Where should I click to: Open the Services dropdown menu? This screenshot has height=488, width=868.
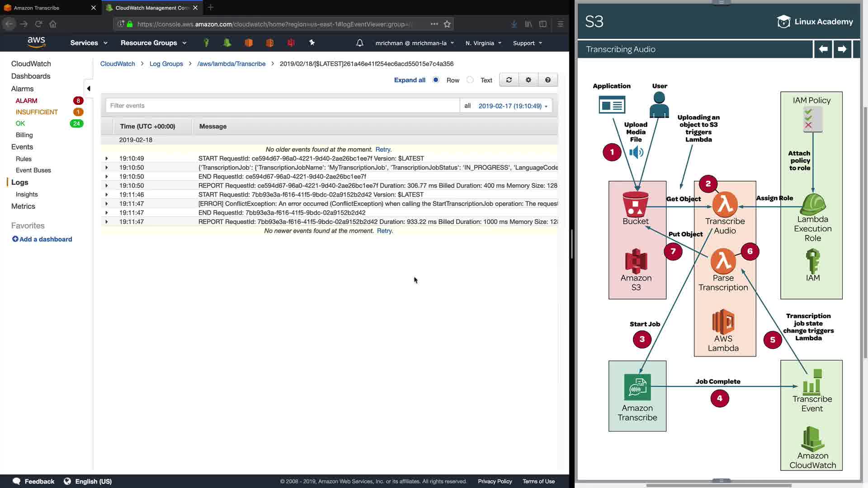click(89, 43)
